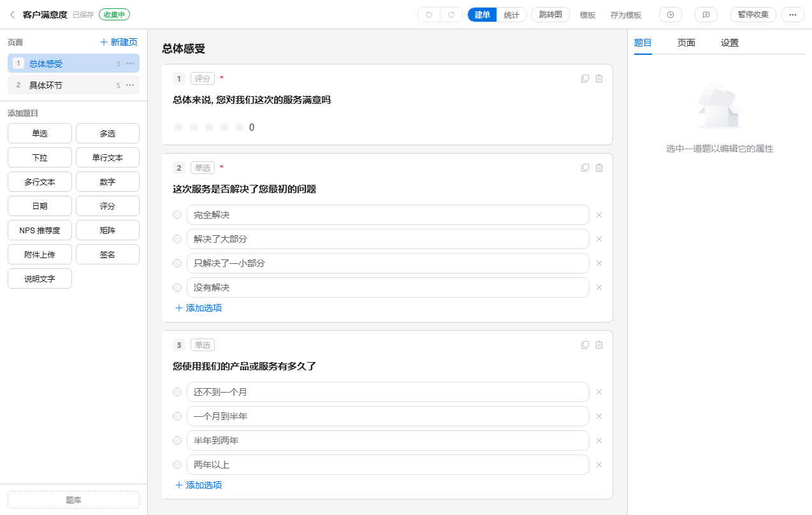This screenshot has width=812, height=515.
Task: Open 模板 in the top bar
Action: tap(588, 15)
